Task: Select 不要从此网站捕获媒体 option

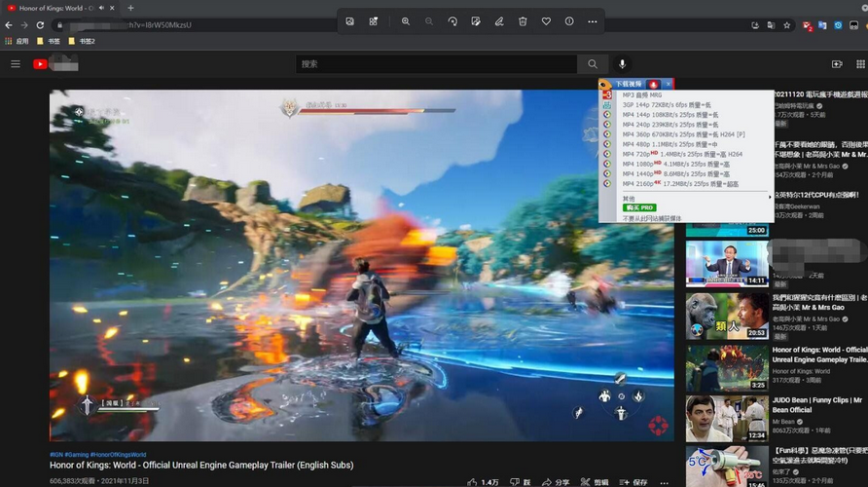Action: pyautogui.click(x=652, y=218)
